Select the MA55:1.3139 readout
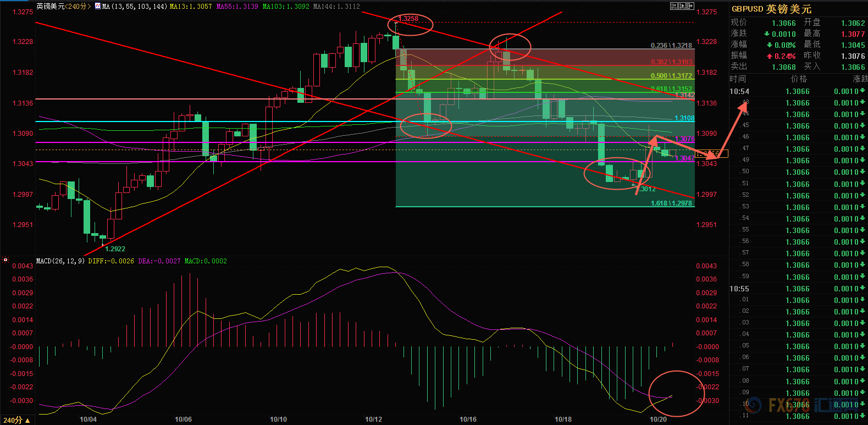The height and width of the screenshot is (425, 868). (x=237, y=7)
